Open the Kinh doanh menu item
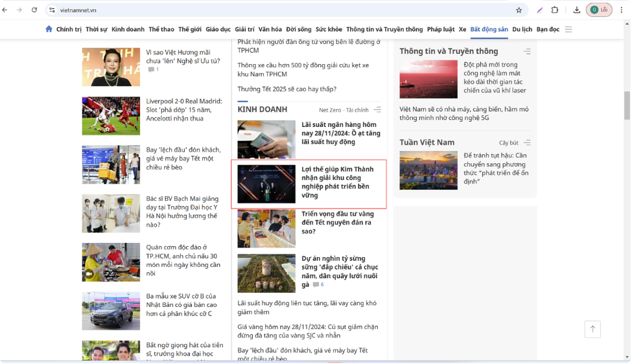 [128, 29]
